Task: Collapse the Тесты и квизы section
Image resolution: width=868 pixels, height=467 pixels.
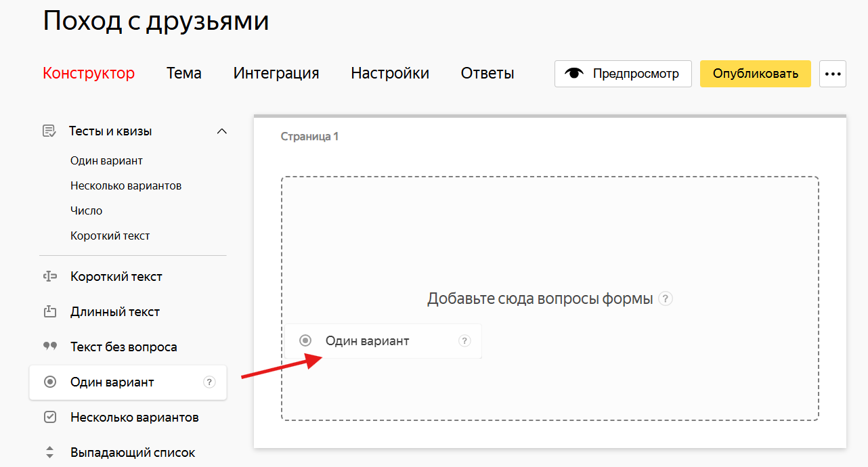Action: pos(221,131)
